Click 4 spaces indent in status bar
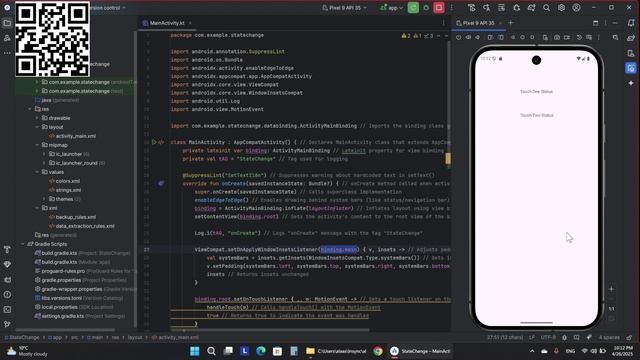Image resolution: width=640 pixels, height=360 pixels. (609, 338)
